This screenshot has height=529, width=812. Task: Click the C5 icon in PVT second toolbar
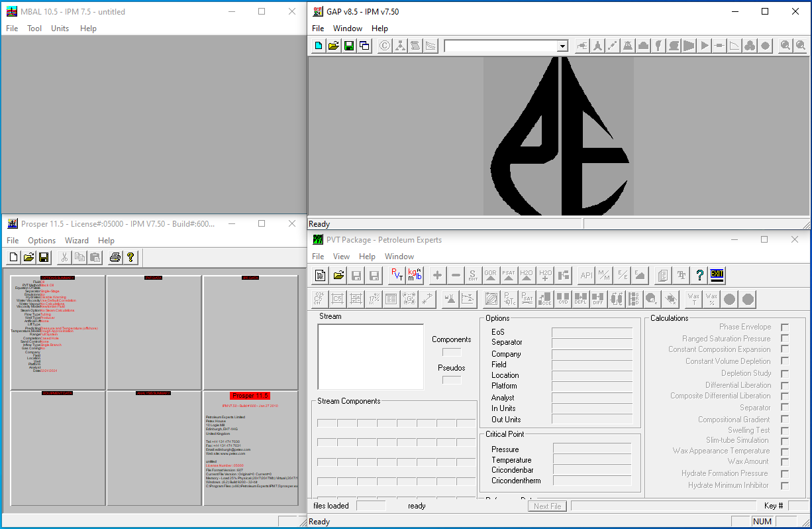tap(338, 299)
